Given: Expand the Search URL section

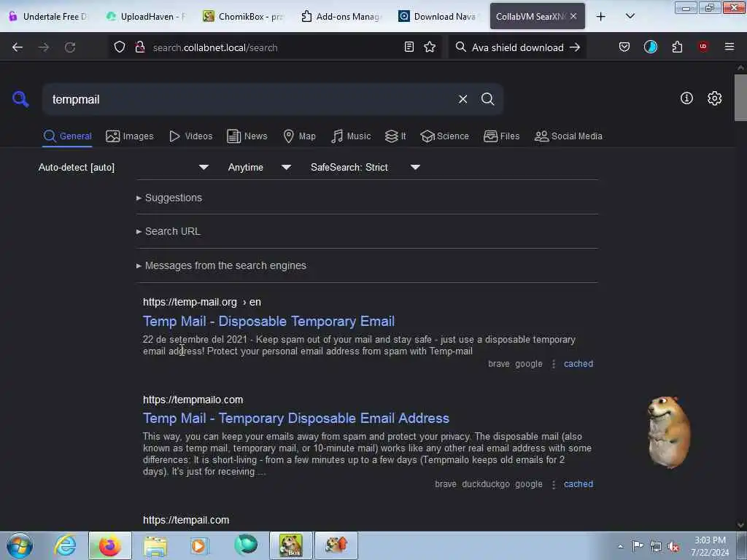Looking at the screenshot, I should coord(169,231).
